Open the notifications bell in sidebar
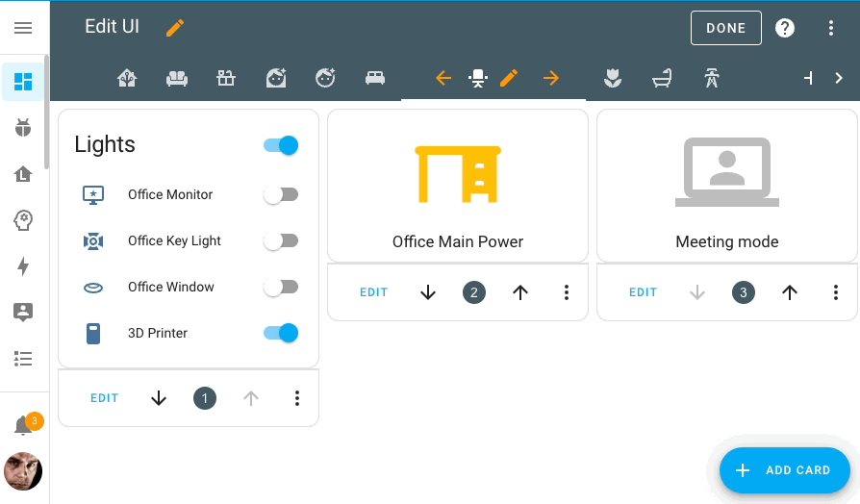Viewport: 860px width, 504px height. coord(23,426)
